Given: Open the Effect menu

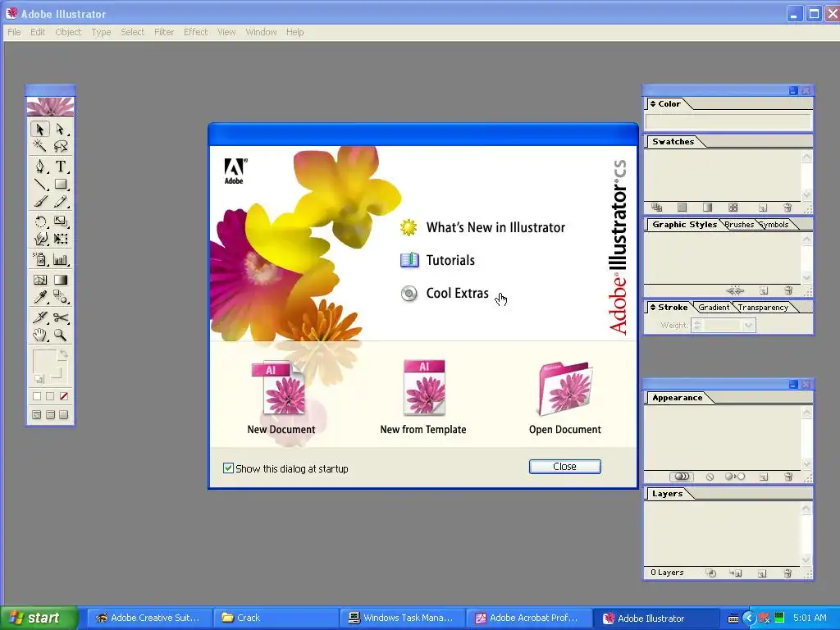Looking at the screenshot, I should (x=195, y=32).
